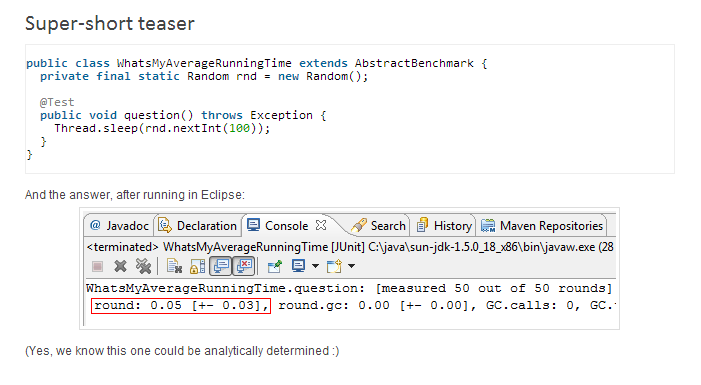This screenshot has height=385, width=701.
Task: Click the Display Selected Console monitor icon
Action: click(298, 266)
